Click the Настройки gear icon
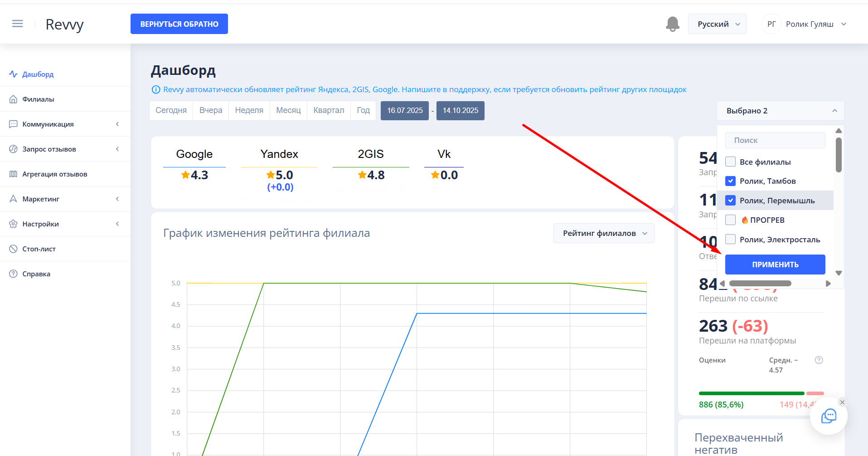 coord(13,224)
